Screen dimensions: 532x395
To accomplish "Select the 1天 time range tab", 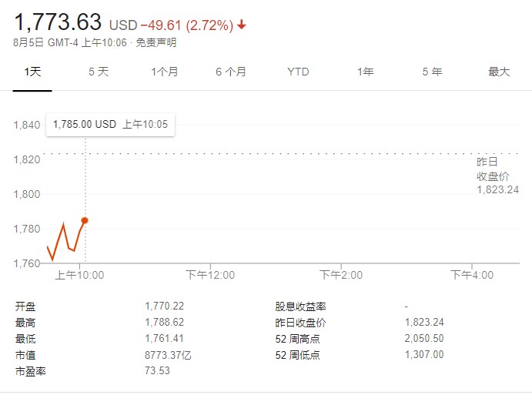I will pyautogui.click(x=32, y=72).
